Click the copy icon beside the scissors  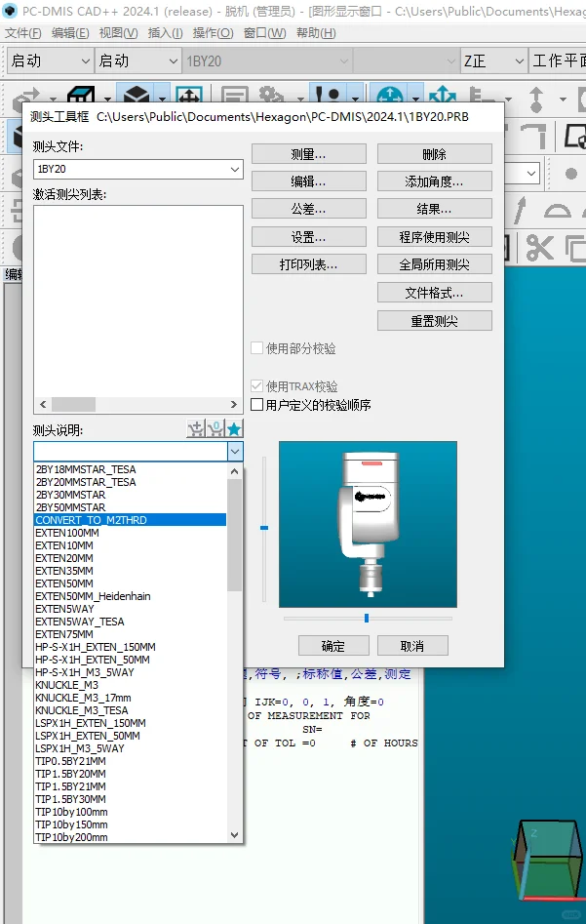(x=575, y=248)
